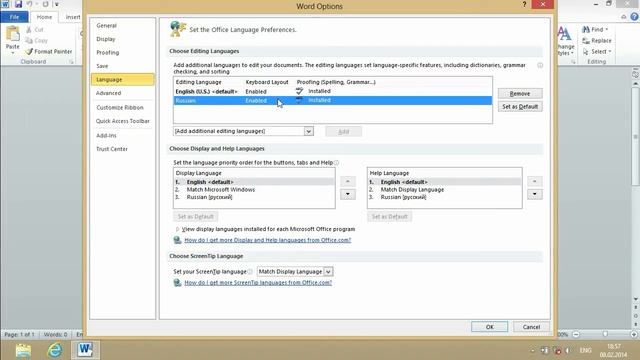
Task: Move help language down with the down arrow
Action: click(535, 194)
